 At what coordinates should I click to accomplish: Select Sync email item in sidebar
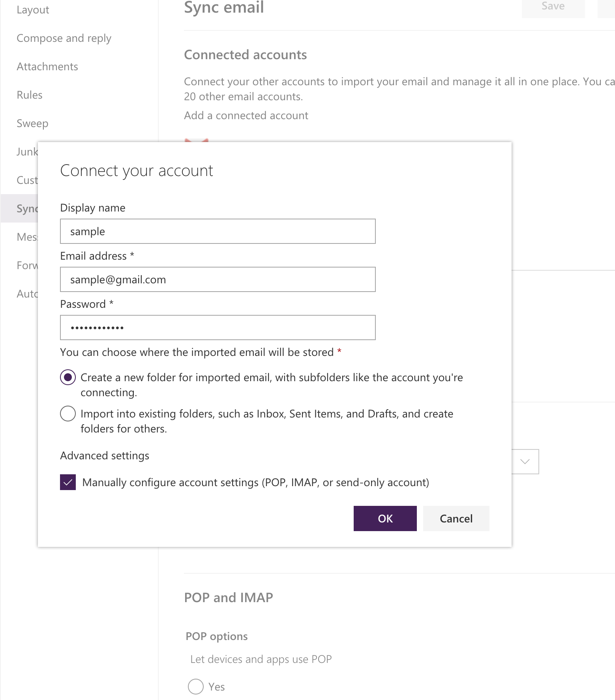[x=27, y=209]
